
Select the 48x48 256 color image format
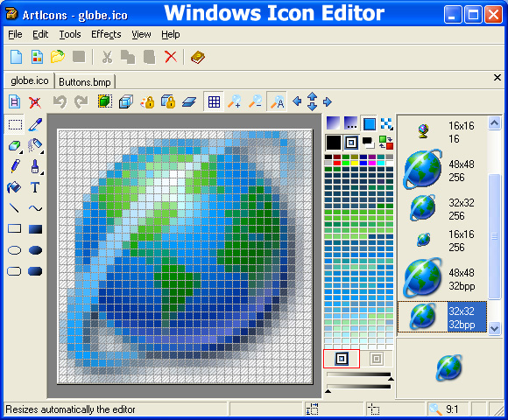pos(443,171)
